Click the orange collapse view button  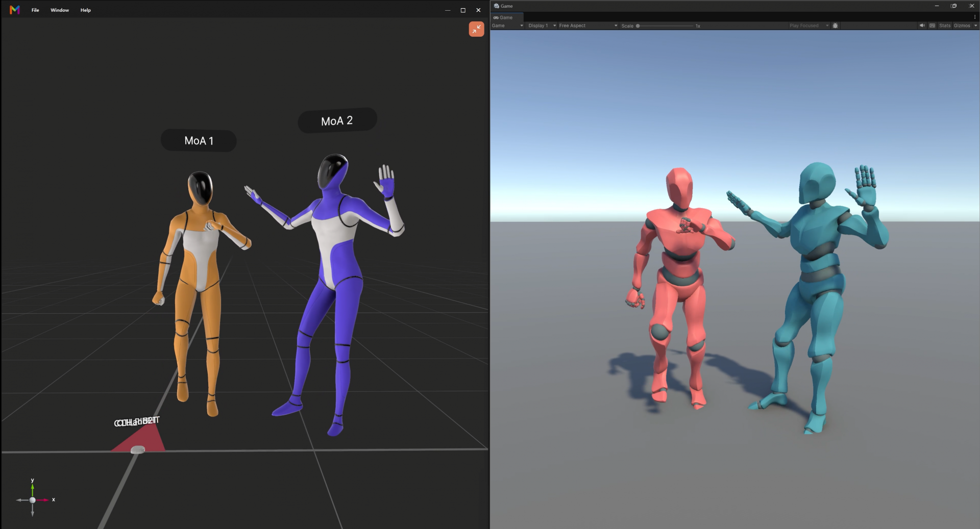476,29
